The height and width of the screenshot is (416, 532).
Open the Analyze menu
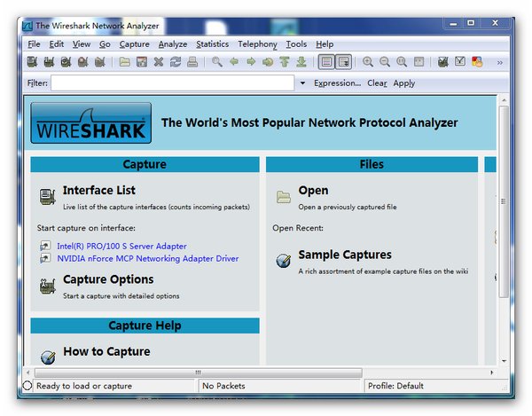click(173, 44)
